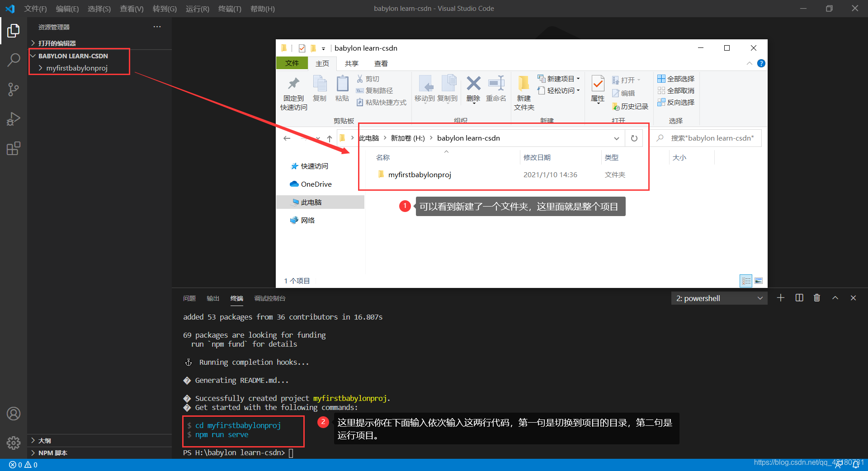Maximize the terminal panel with up chevron
This screenshot has width=868, height=471.
click(835, 298)
